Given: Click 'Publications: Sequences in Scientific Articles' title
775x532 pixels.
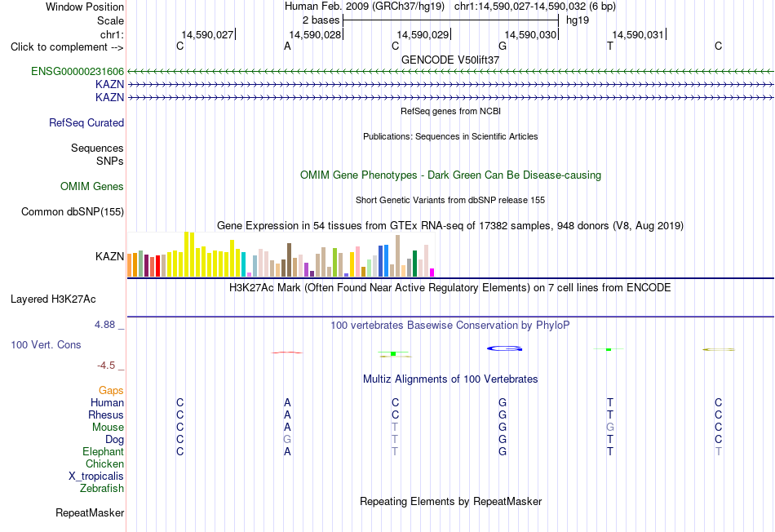Looking at the screenshot, I should [450, 136].
